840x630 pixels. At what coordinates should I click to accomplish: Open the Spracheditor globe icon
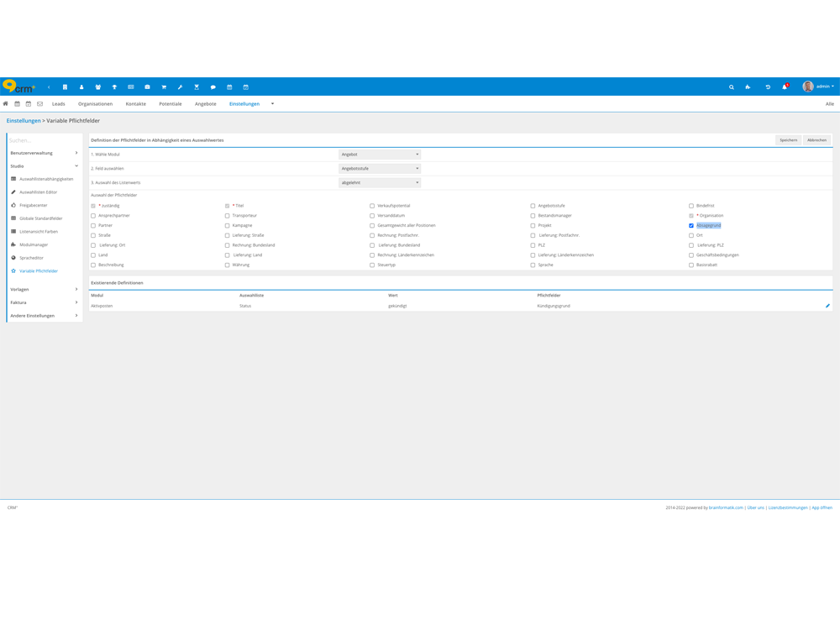13,258
